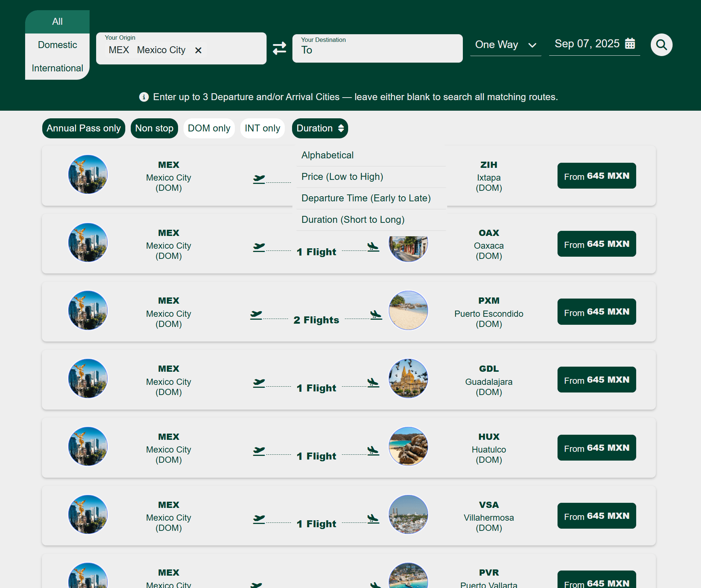Click the search magnifier icon
Screen dimensions: 701x588
[661, 45]
